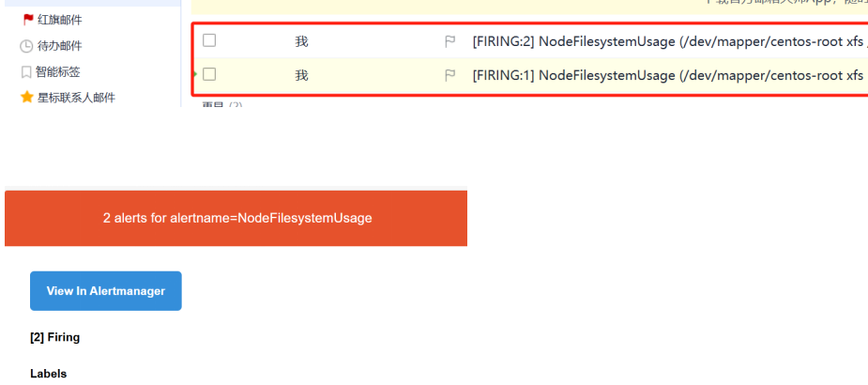Click the bookmark icon beside 智能标签
This screenshot has width=868, height=385.
[26, 72]
